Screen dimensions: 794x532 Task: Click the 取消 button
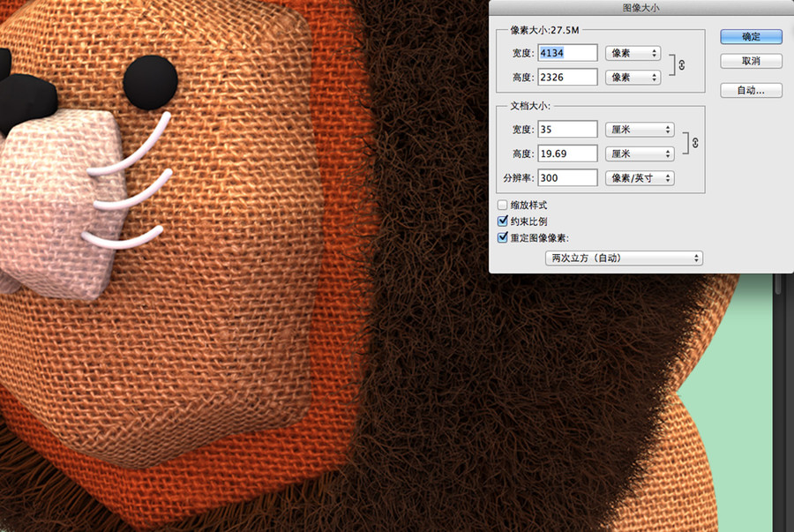click(751, 61)
